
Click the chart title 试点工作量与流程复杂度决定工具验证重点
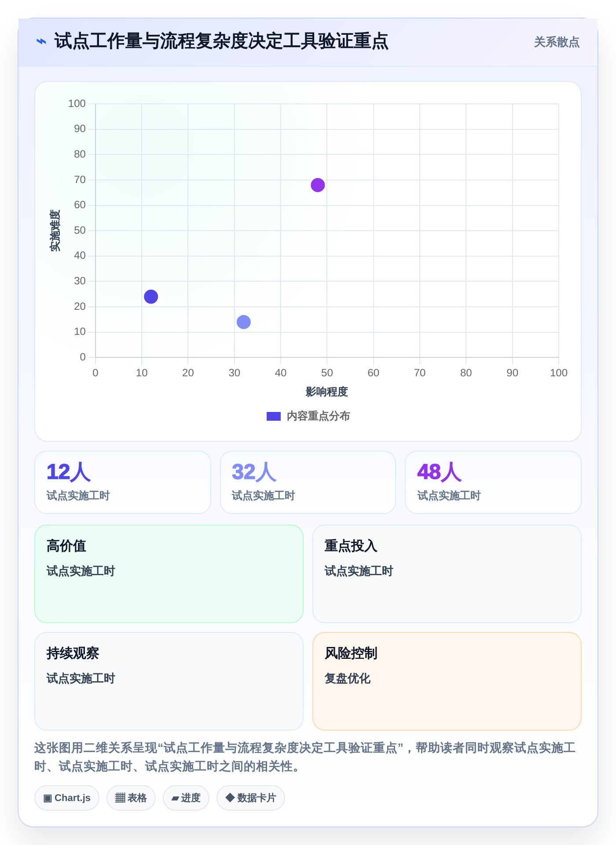[221, 41]
